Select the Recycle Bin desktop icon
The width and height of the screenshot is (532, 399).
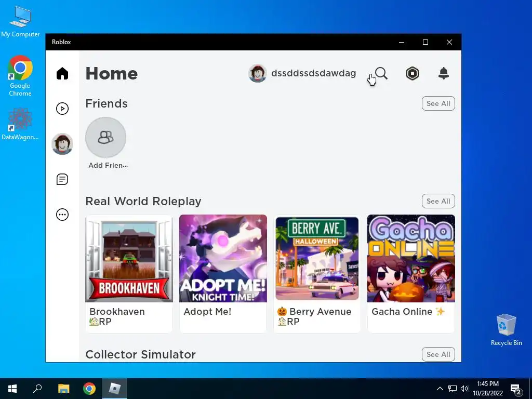coord(506,330)
